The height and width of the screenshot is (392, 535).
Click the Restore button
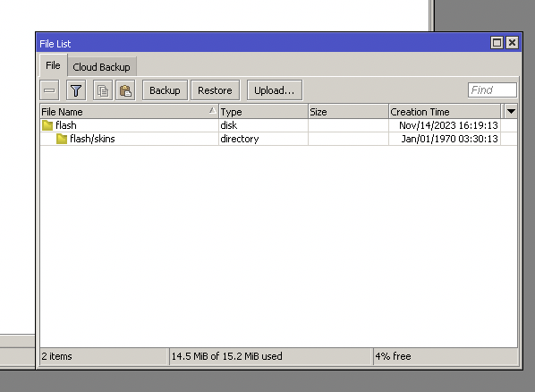pos(215,90)
